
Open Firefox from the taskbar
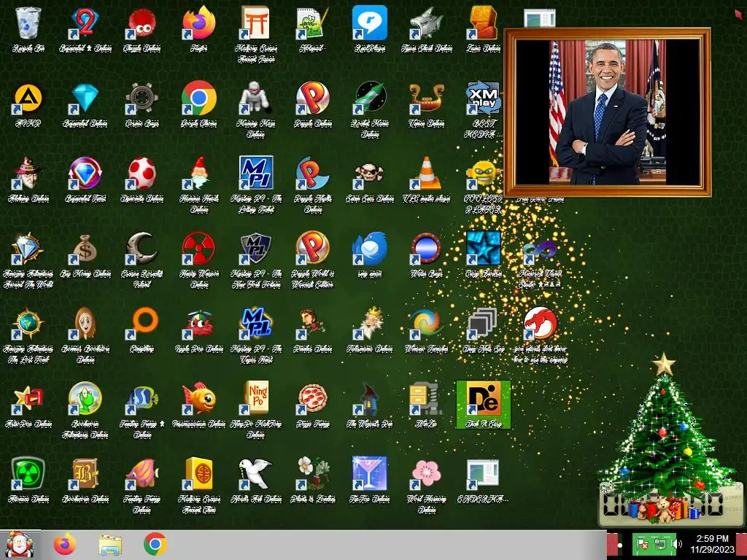click(x=65, y=545)
